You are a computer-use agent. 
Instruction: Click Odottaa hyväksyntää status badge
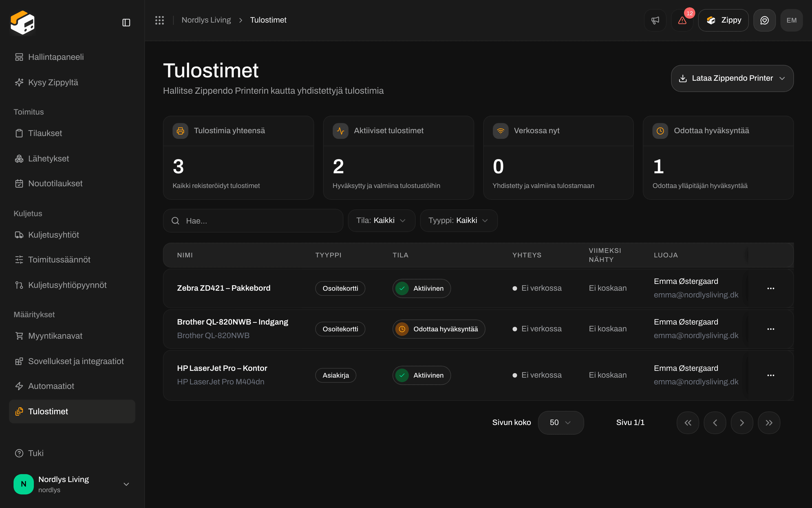coord(438,329)
